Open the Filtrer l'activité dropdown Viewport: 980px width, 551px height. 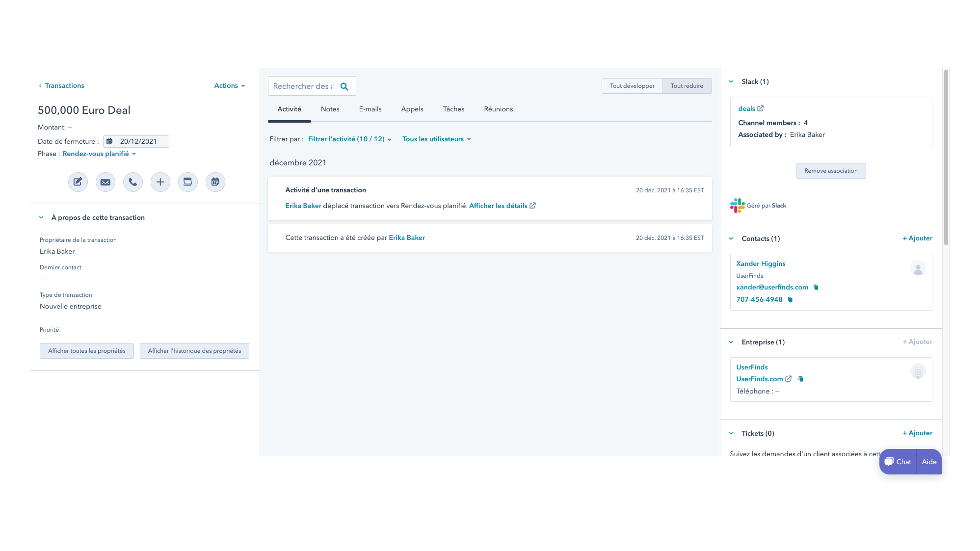[349, 139]
